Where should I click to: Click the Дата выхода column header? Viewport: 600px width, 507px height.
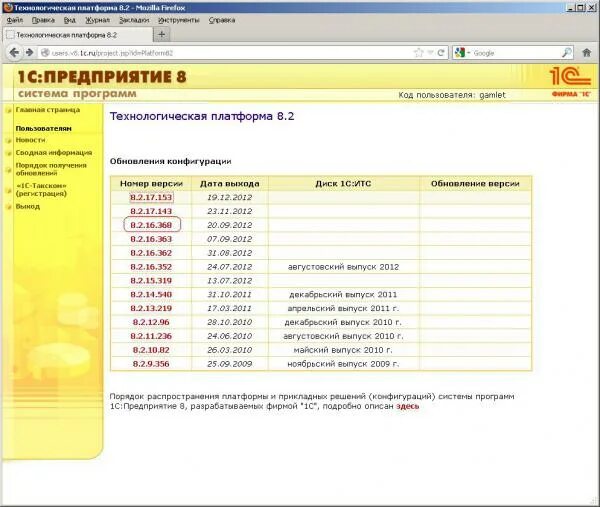coord(230,184)
